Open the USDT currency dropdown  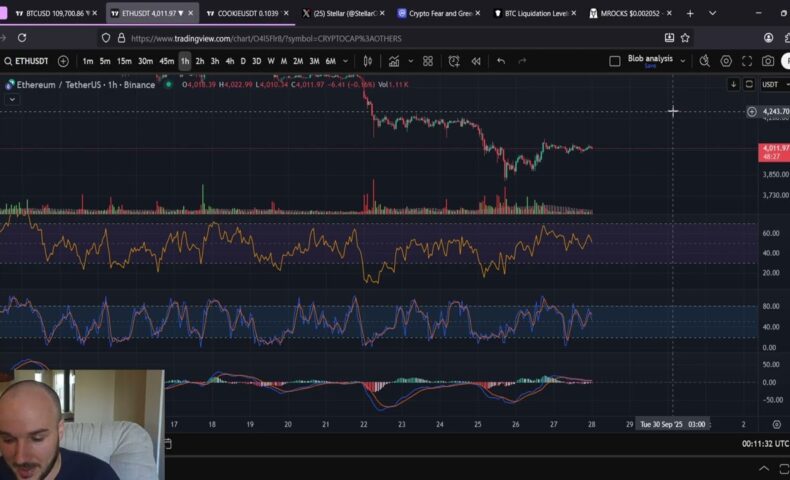[x=773, y=85]
